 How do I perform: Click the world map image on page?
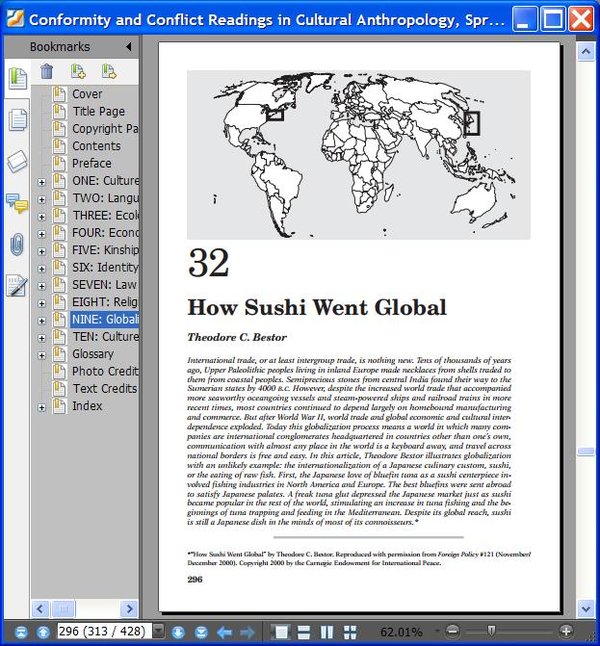tap(359, 154)
